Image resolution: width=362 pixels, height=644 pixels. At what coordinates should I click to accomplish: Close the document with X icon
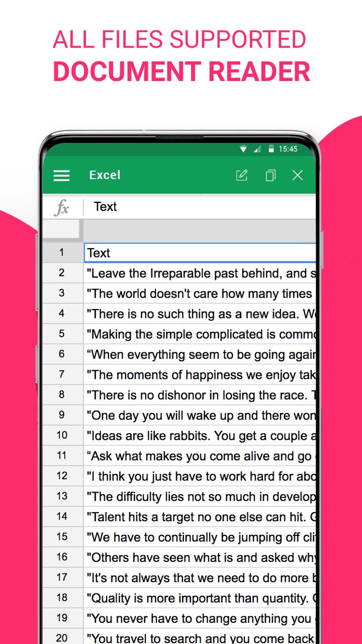298,175
